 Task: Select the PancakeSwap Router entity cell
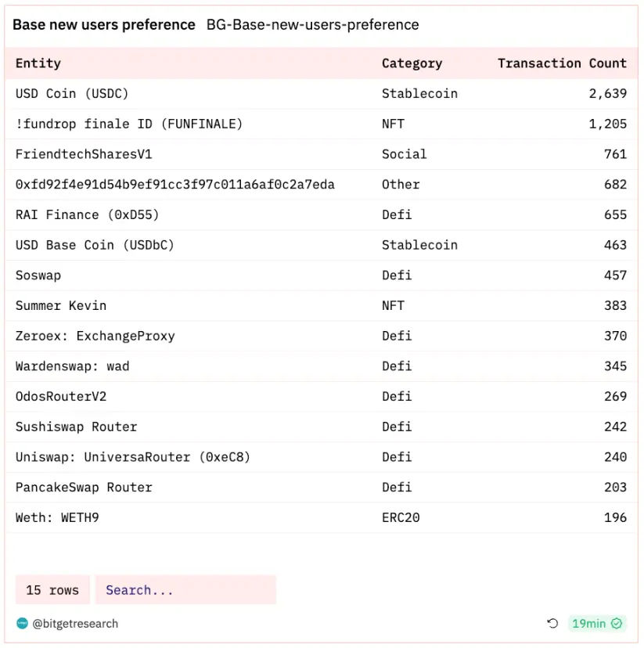point(84,488)
